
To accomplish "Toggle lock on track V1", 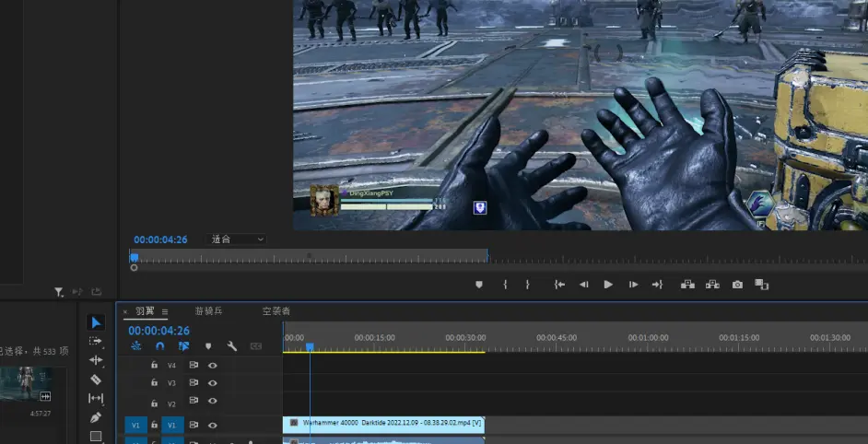I will 155,425.
